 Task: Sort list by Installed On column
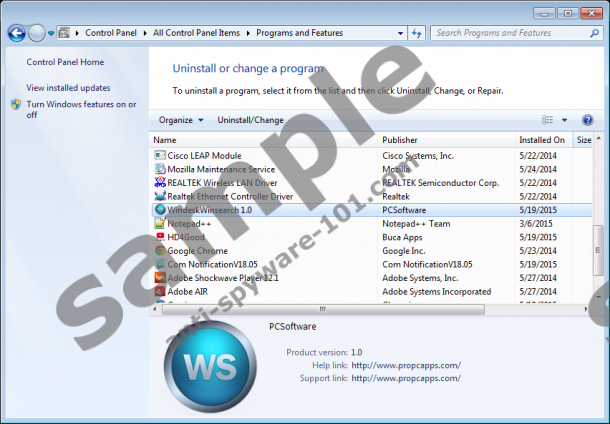541,140
